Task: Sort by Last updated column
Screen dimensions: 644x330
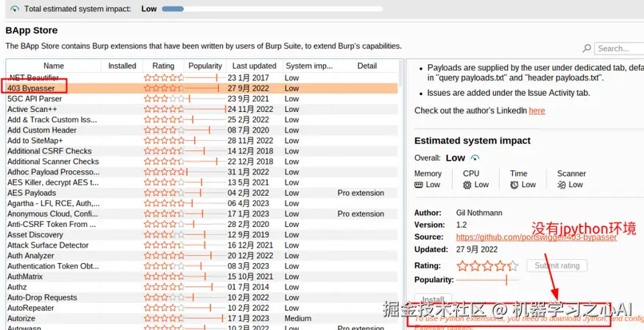Action: (254, 66)
